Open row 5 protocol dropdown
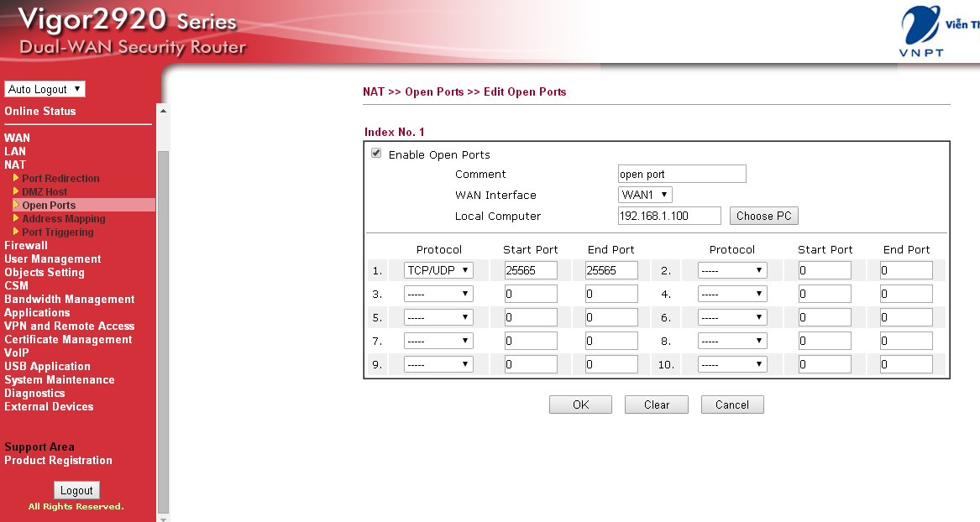This screenshot has width=980, height=522. (x=438, y=317)
